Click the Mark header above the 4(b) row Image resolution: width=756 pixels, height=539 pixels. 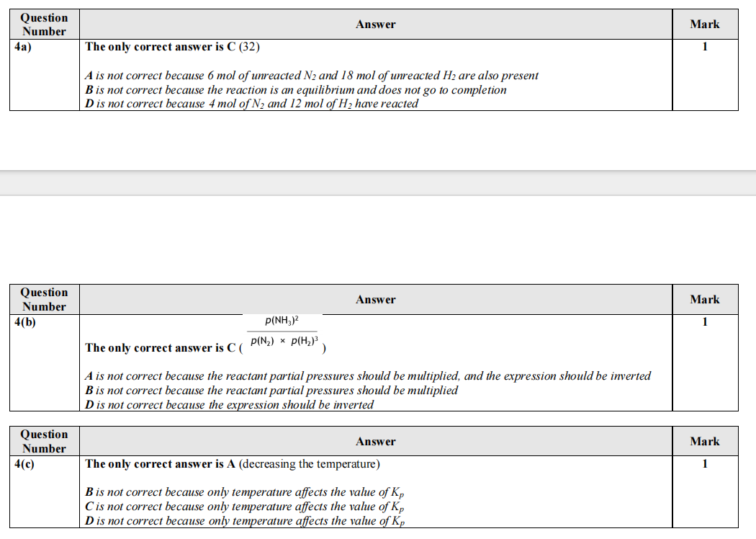(x=704, y=300)
